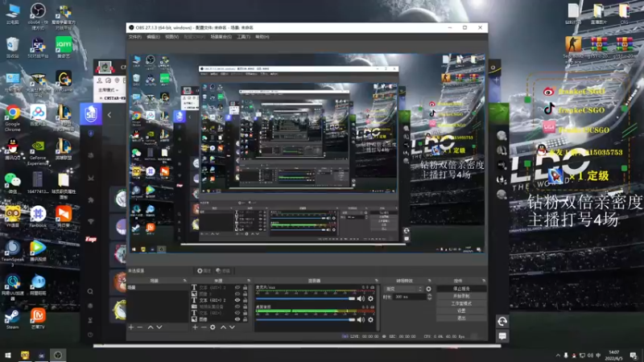Viewport: 644px width, 362px height.
Task: Open 视图(V) menu in OBS
Action: point(171,37)
